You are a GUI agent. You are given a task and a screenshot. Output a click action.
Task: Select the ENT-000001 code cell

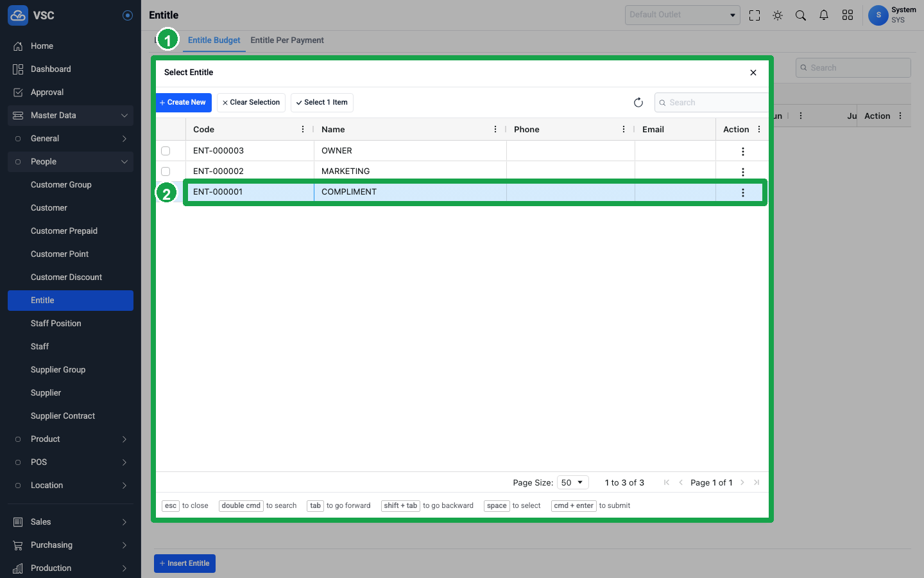[x=250, y=192]
